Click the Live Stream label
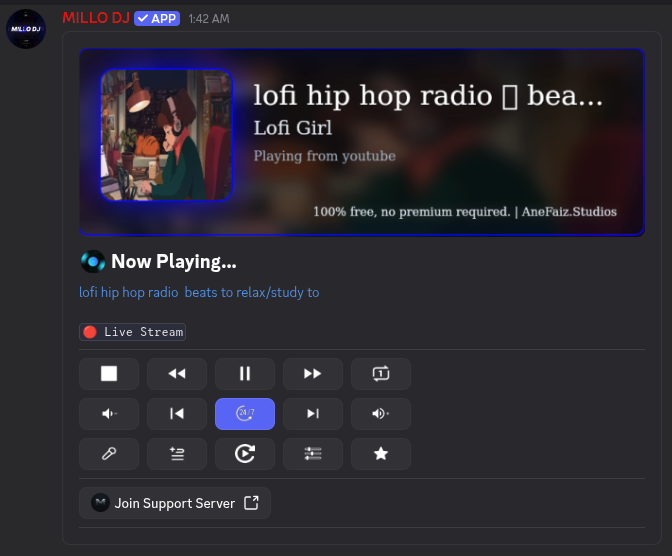The height and width of the screenshot is (556, 672). coord(132,332)
